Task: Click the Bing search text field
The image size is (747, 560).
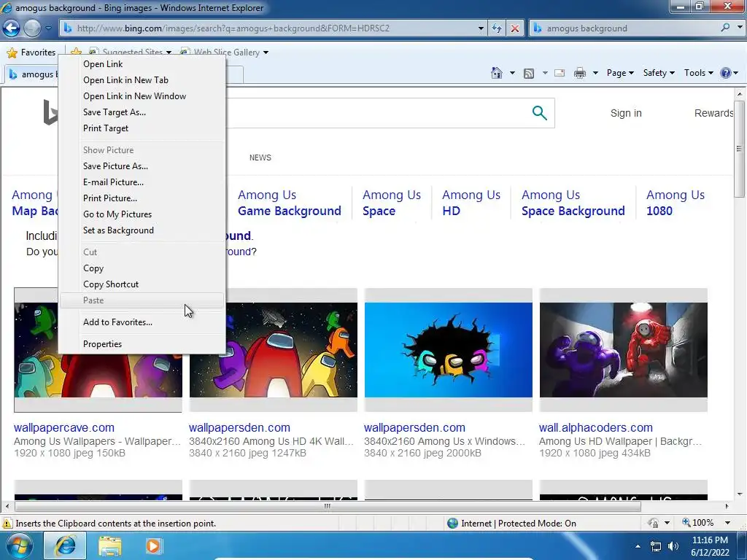Action: coord(376,113)
